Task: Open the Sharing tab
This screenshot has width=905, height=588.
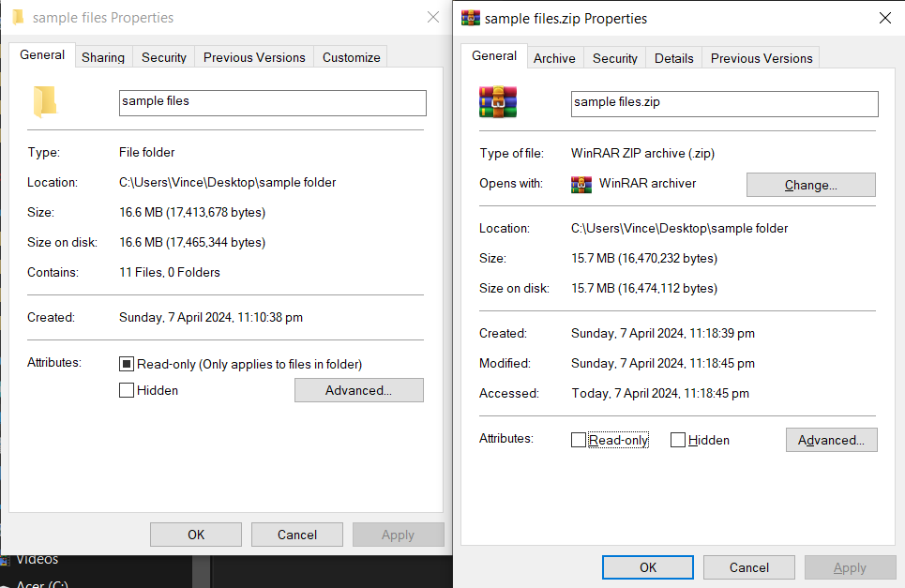Action: 103,57
